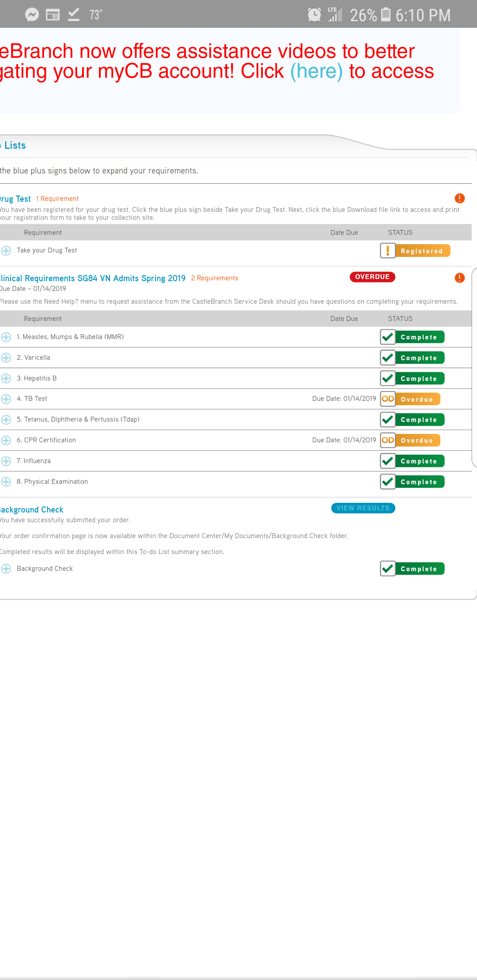Image resolution: width=477 pixels, height=980 pixels.
Task: Expand Measles, Mumps & Rubella requirement
Action: click(6, 337)
